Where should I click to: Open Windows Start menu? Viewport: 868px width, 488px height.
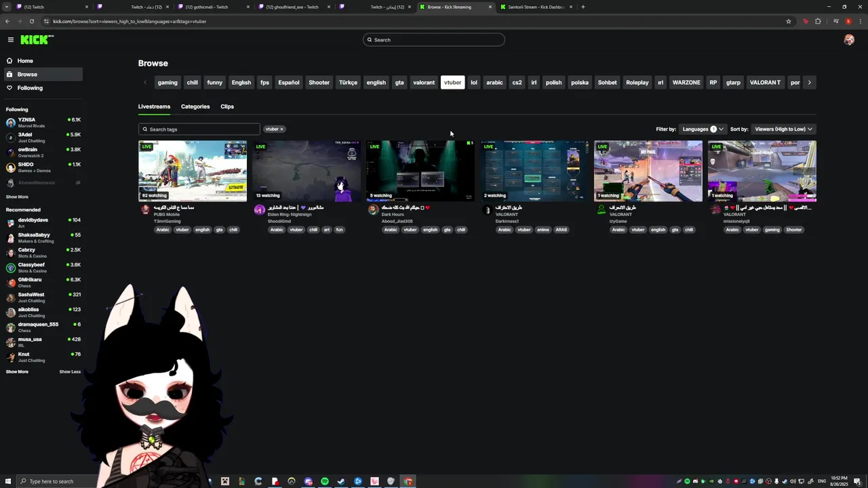click(8, 481)
